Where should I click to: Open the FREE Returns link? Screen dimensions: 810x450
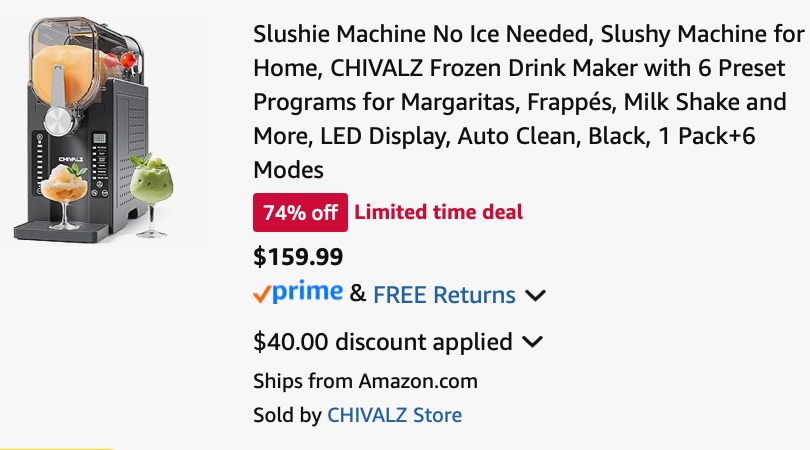[444, 294]
